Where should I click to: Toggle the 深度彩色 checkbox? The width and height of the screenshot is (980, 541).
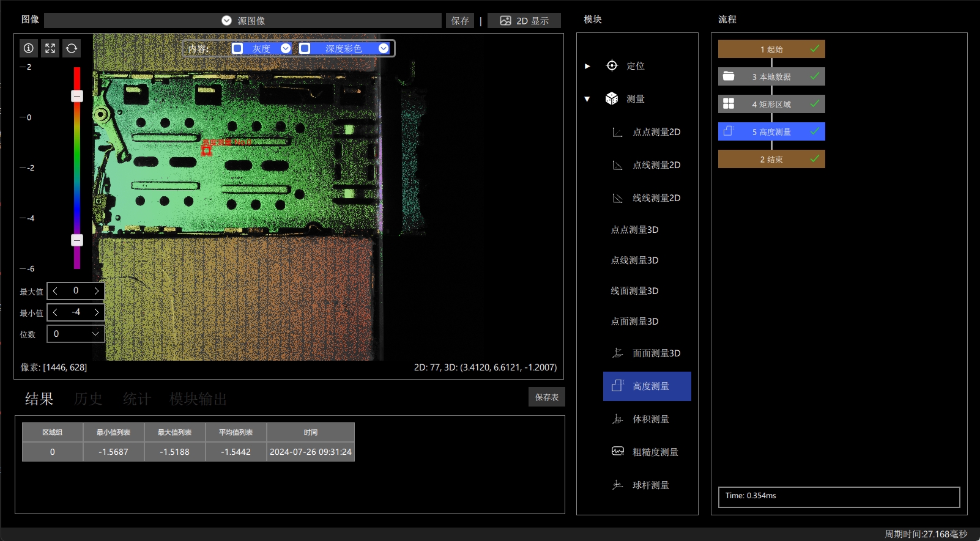click(x=305, y=48)
